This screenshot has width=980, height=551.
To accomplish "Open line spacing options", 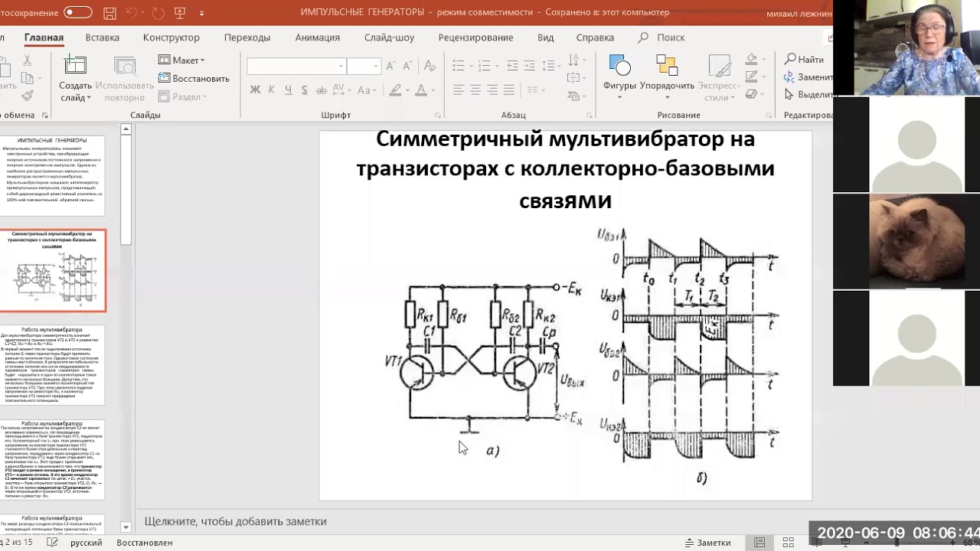I will point(551,66).
